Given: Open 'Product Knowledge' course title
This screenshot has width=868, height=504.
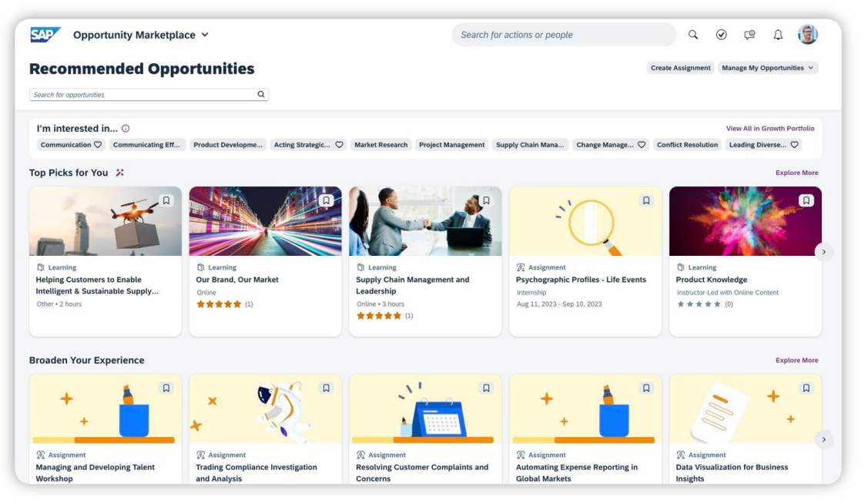Looking at the screenshot, I should tap(712, 280).
